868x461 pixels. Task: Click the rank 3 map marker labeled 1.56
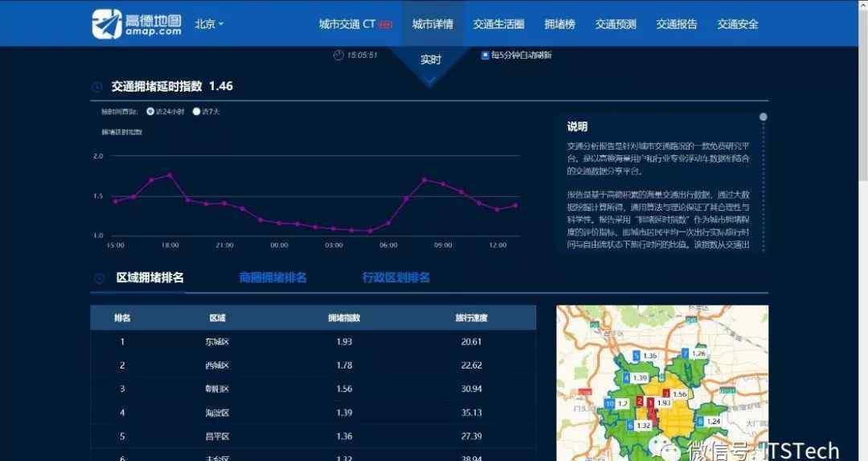click(666, 393)
